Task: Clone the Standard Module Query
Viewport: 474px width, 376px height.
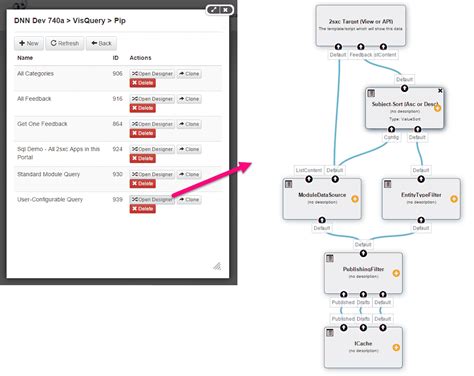Action: pyautogui.click(x=189, y=174)
